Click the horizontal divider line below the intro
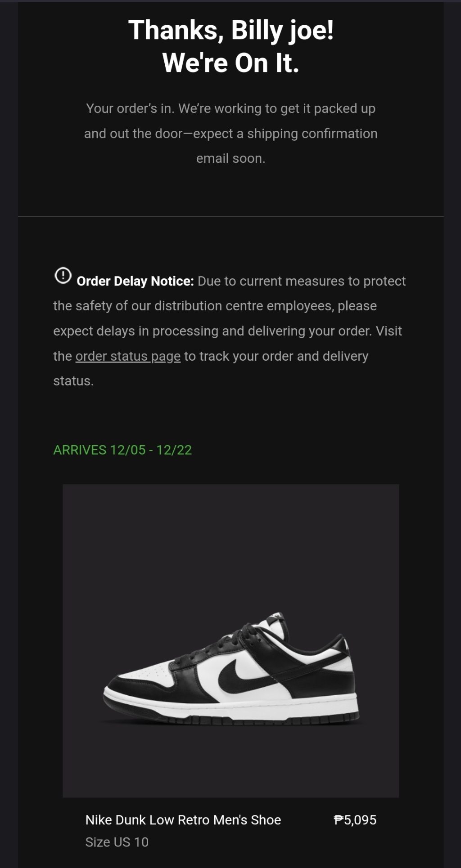Screen dimensions: 461x868 [x=230, y=217]
